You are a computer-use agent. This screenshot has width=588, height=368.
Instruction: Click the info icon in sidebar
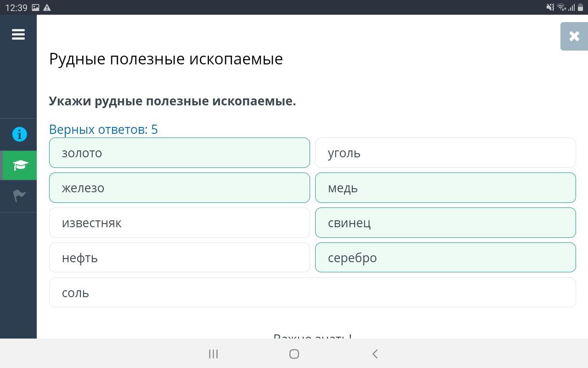[19, 134]
